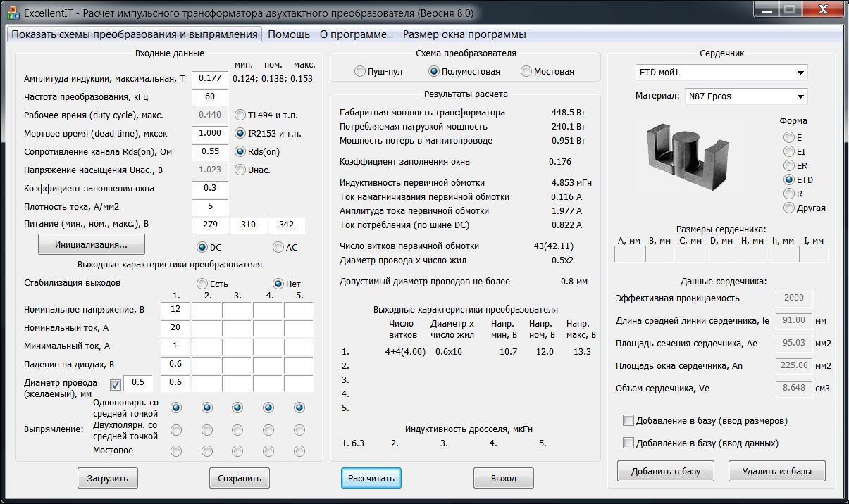Image resolution: width=849 pixels, height=504 pixels.
Task: Click output 1 nominal current field 20
Action: point(175,328)
